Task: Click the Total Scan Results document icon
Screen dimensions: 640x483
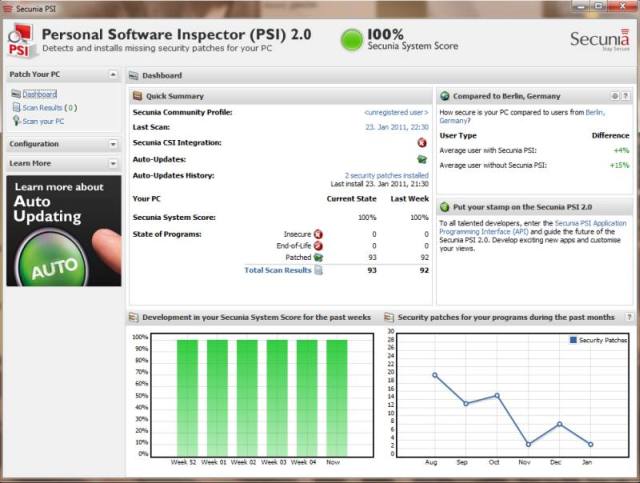Action: (x=318, y=270)
